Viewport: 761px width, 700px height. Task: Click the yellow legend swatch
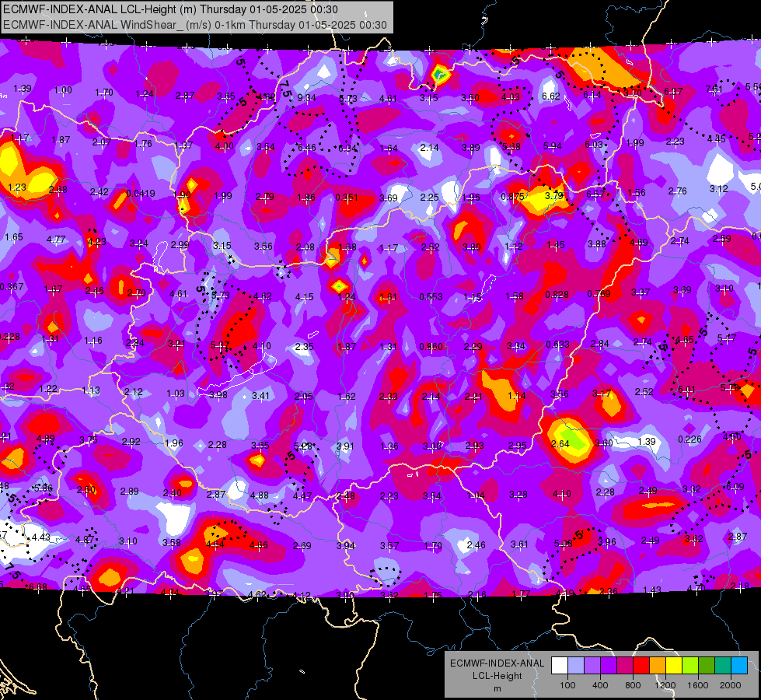[674, 666]
